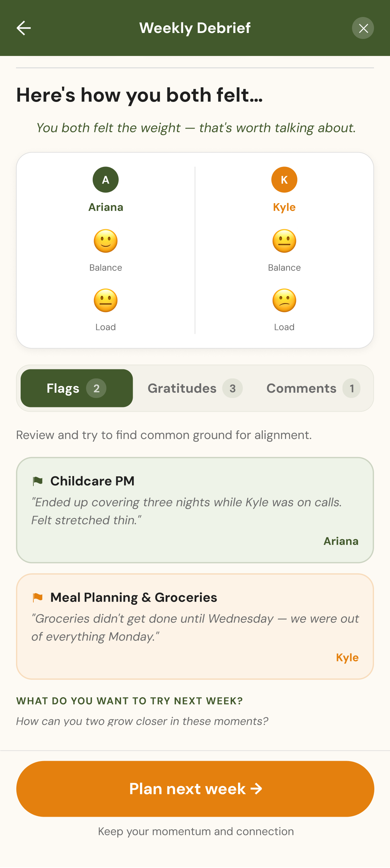This screenshot has height=868, width=390.
Task: Click the orange flag on Meal Planning
Action: (x=38, y=598)
